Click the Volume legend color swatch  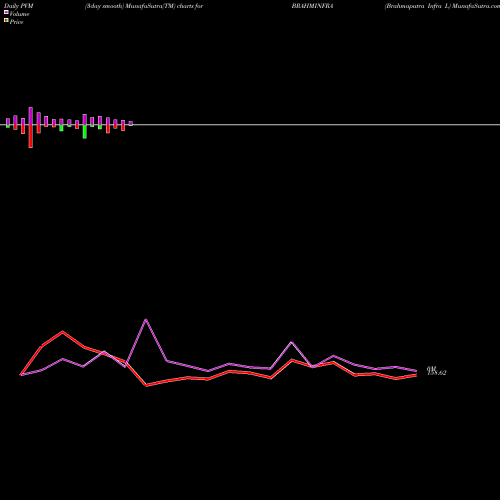(6, 13)
